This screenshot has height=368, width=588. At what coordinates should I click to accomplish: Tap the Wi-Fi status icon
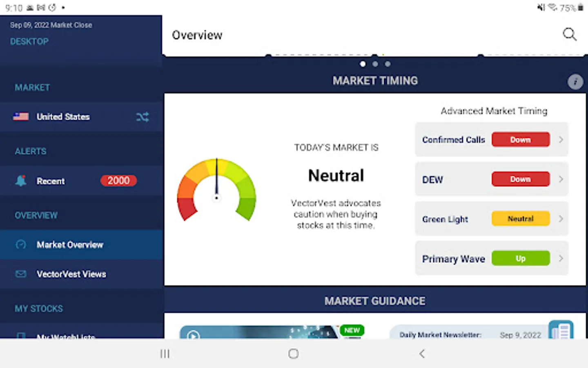tap(552, 7)
